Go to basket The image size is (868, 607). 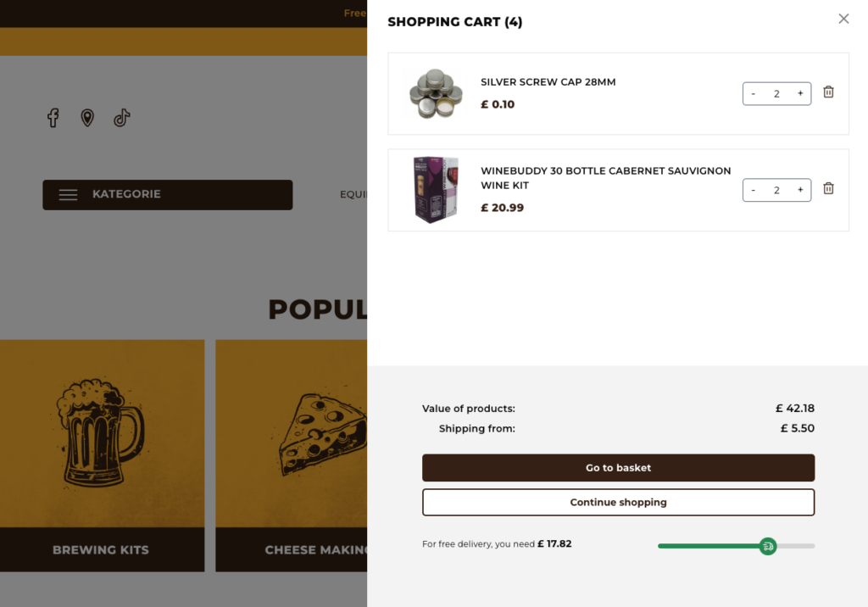618,467
